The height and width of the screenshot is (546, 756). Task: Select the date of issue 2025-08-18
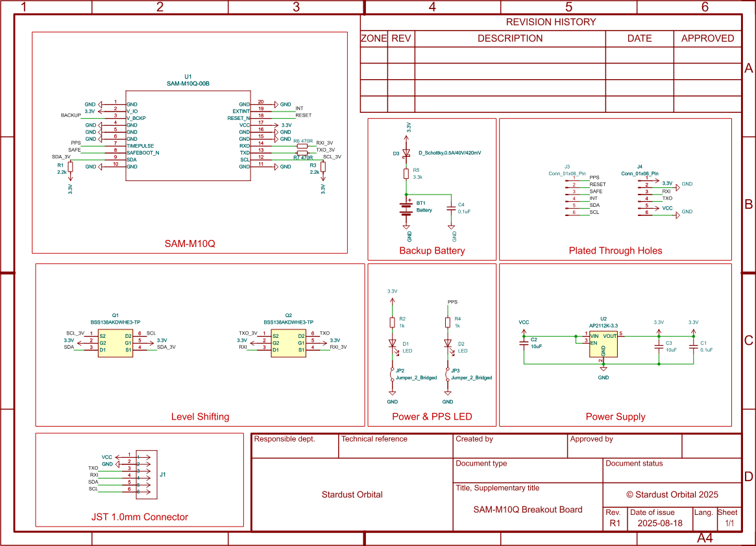[660, 523]
